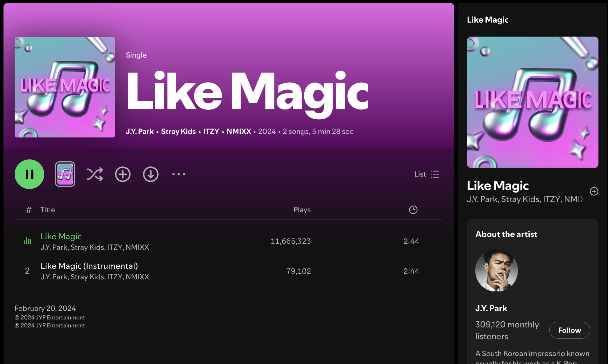Click the Like Magic sidebar header title
608x364 pixels.
(488, 20)
